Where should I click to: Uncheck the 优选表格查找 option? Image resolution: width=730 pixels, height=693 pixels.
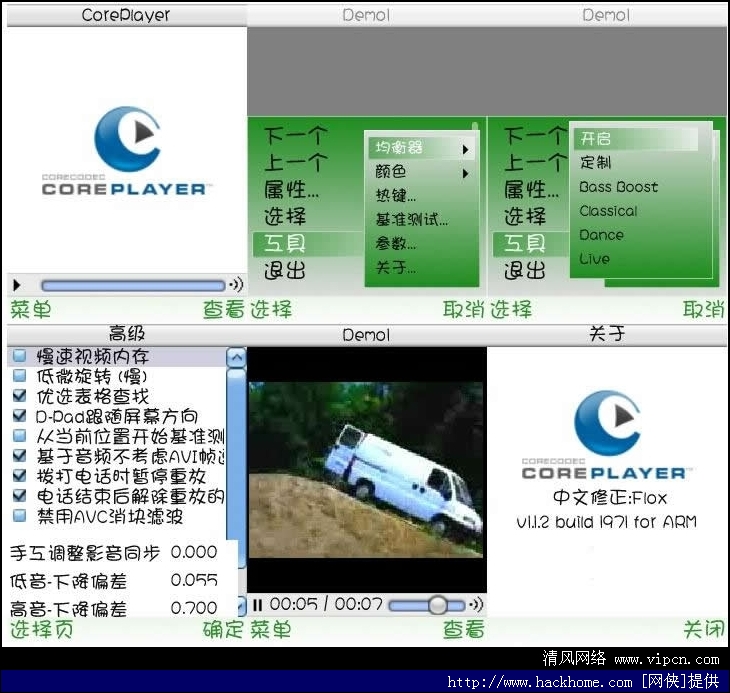pyautogui.click(x=20, y=395)
